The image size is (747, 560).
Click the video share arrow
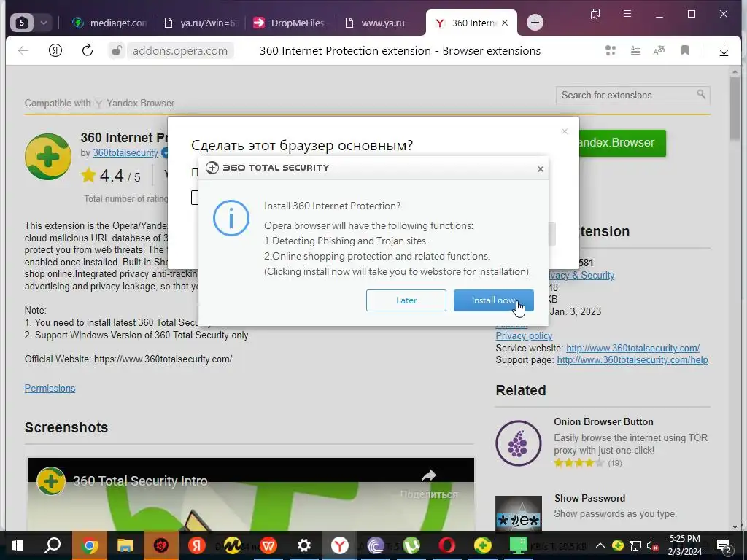click(429, 475)
